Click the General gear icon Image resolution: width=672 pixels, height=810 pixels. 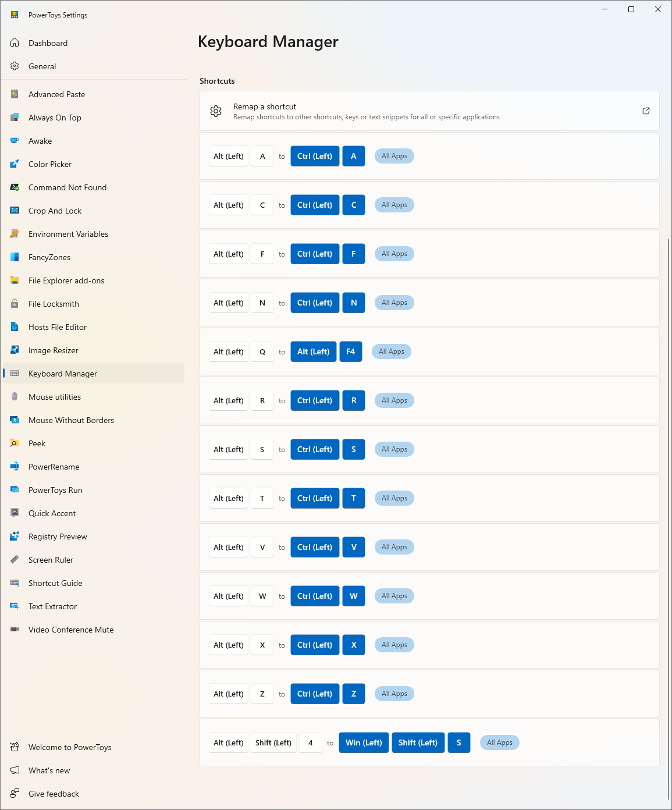15,66
